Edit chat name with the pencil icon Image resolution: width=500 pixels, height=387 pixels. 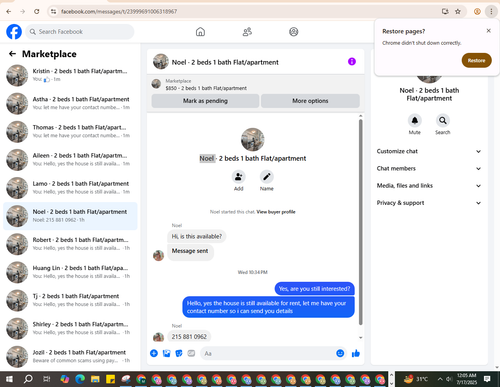[267, 177]
